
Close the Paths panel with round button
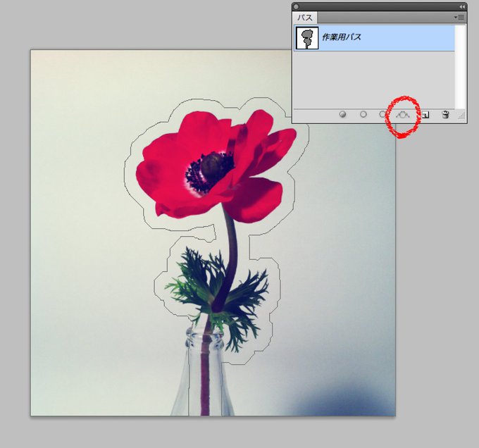click(296, 7)
